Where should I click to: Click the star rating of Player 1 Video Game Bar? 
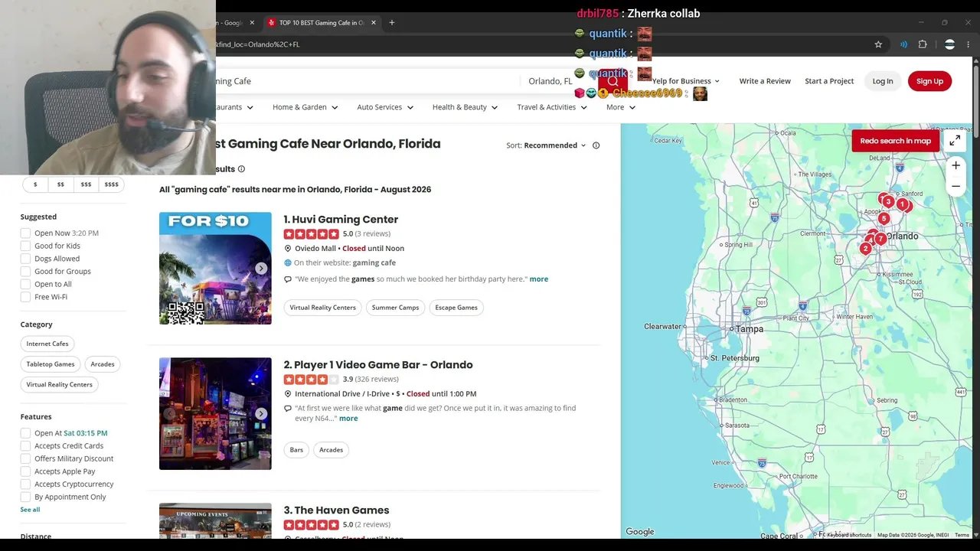click(312, 380)
